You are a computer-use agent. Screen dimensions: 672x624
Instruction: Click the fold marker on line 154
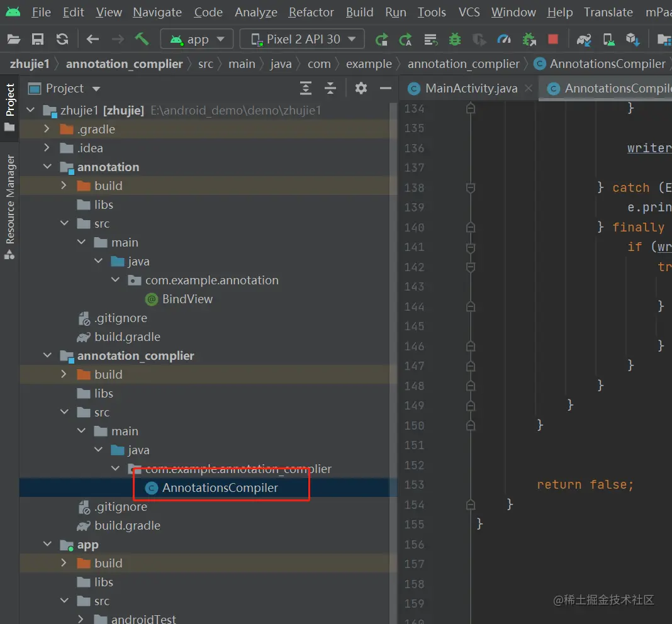click(471, 504)
